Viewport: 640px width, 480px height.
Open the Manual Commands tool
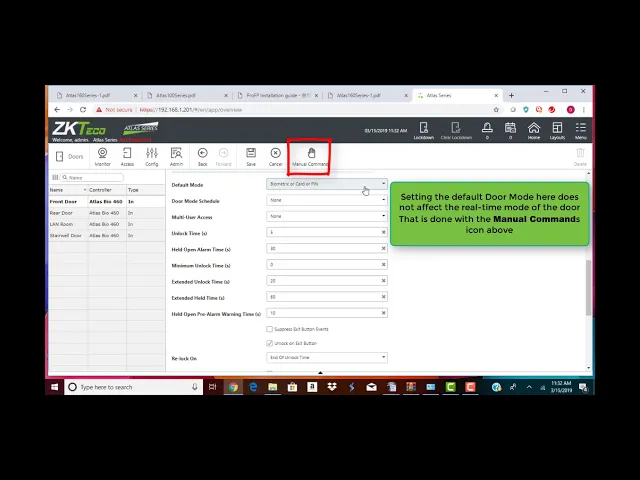(x=310, y=156)
